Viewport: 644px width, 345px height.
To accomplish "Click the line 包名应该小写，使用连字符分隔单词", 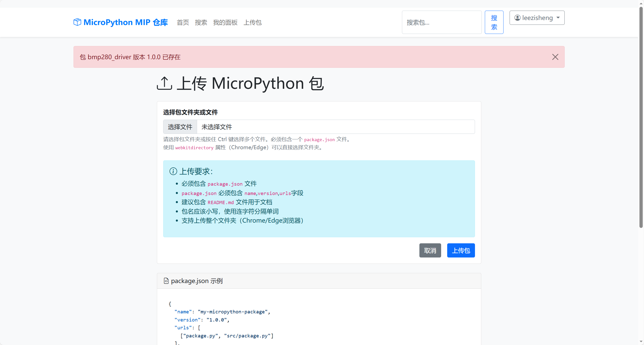I will (x=230, y=211).
